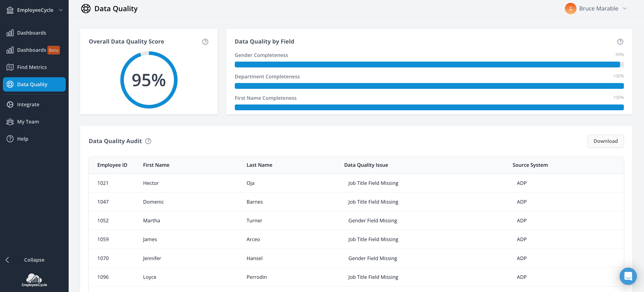Open the Bruce Marable user menu chevron
Viewport: 644px width, 292px height.
625,8
